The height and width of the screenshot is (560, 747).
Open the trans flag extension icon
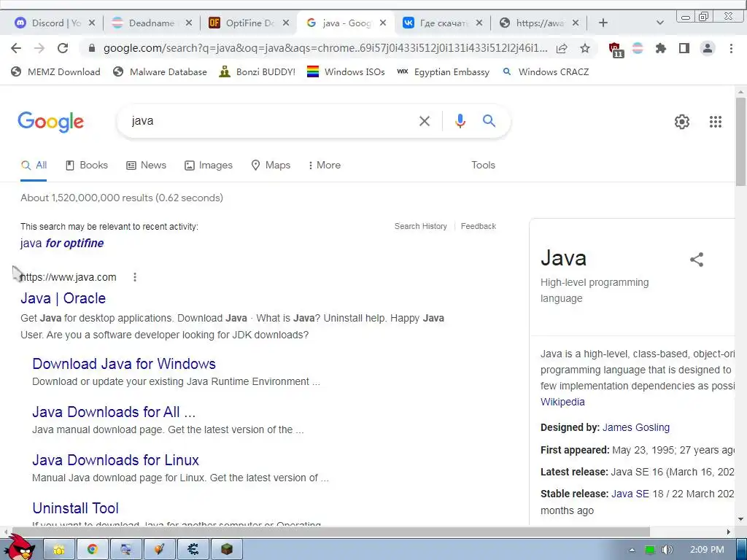pyautogui.click(x=638, y=48)
